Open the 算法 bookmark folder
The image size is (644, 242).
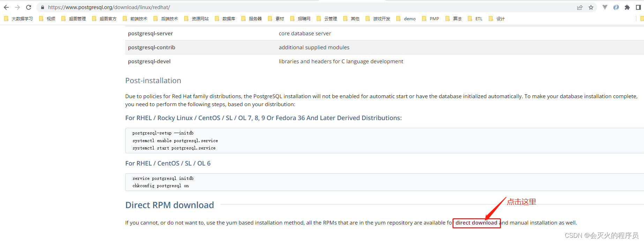(x=454, y=19)
